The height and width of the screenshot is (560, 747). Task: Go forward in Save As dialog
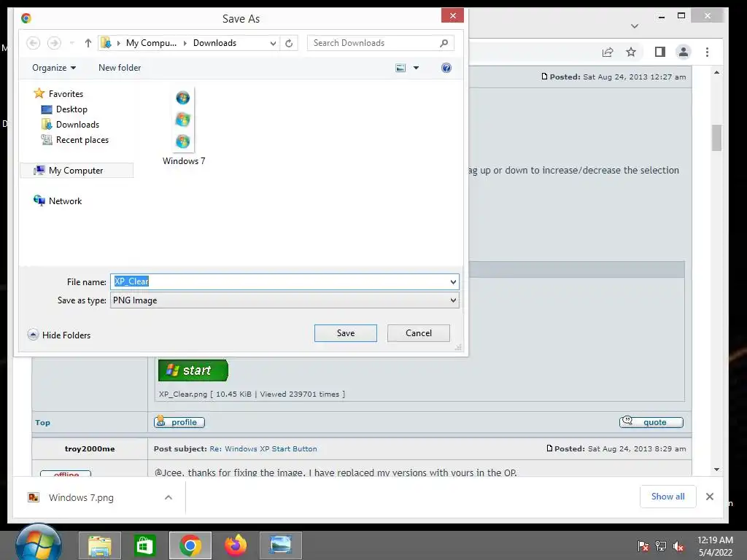(x=54, y=43)
